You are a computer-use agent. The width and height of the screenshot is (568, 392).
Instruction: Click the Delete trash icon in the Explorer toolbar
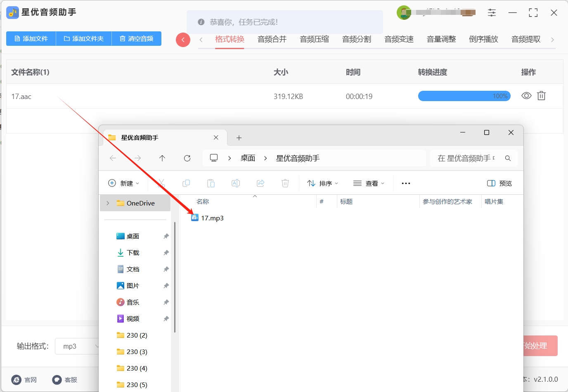click(285, 183)
